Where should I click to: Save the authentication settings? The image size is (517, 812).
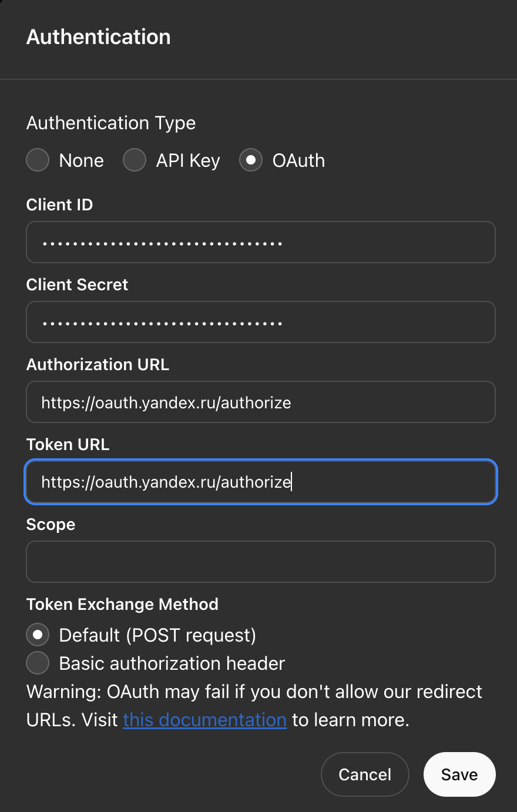459,774
